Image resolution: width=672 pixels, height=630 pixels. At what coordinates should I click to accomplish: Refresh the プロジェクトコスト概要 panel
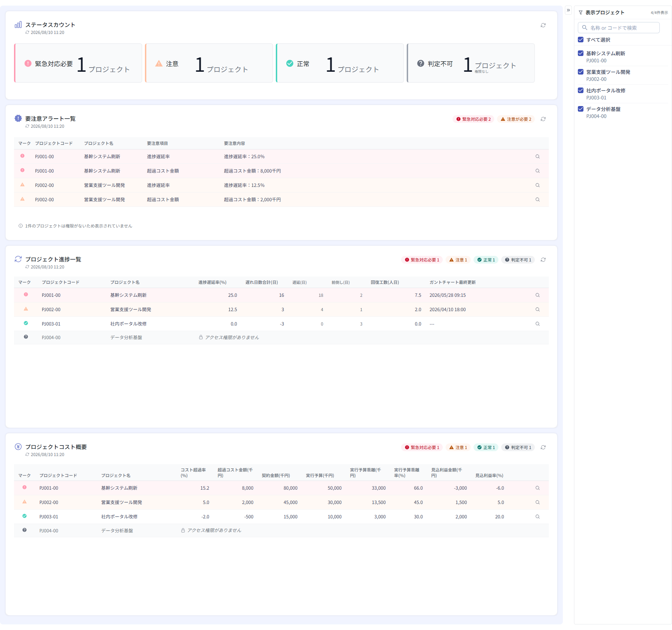click(543, 447)
